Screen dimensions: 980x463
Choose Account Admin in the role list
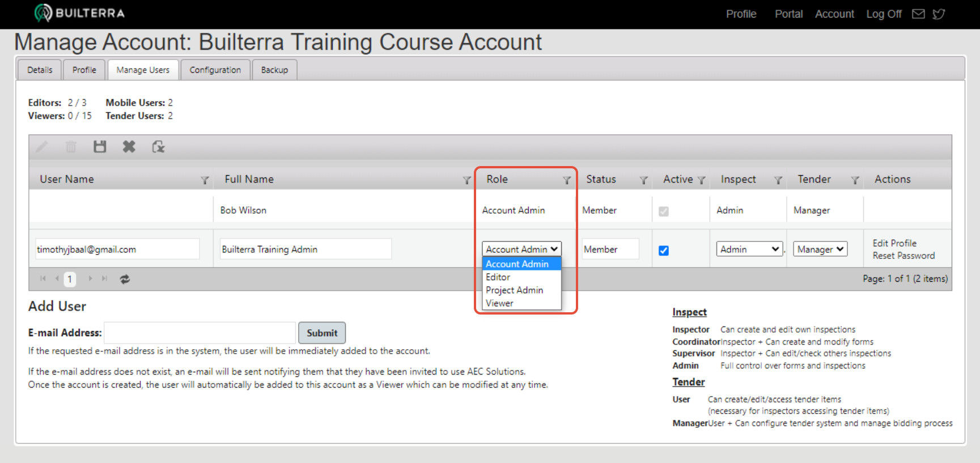521,264
